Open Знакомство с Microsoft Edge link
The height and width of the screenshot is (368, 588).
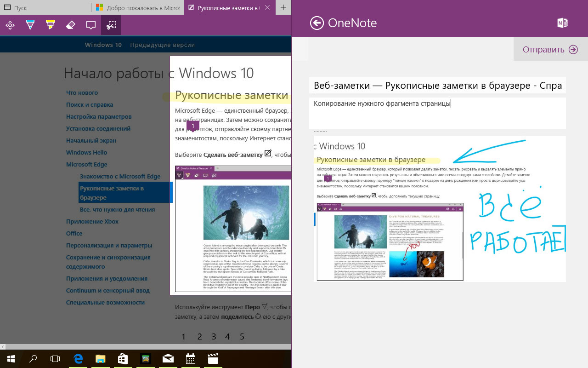pos(120,176)
